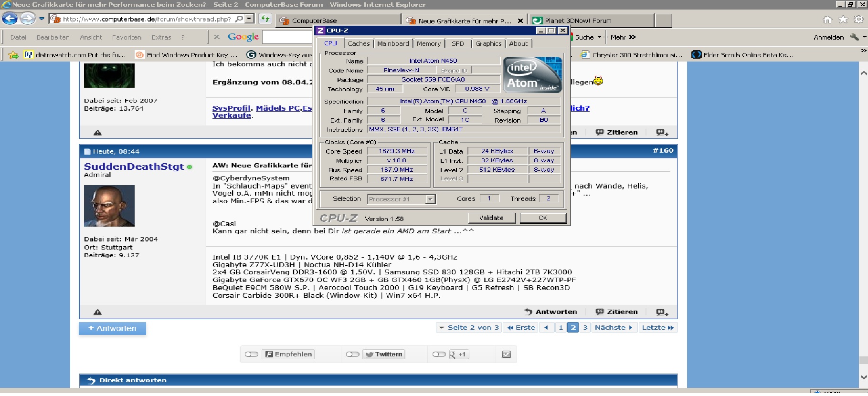Viewport: 868px width, 396px height.
Task: Open the Seite 2 von 3 page dropdown
Action: [468, 327]
